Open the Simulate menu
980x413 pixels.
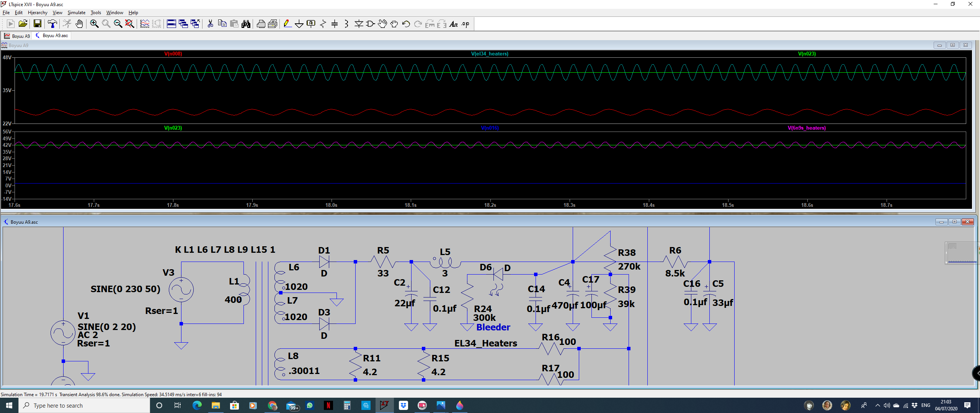click(x=77, y=13)
